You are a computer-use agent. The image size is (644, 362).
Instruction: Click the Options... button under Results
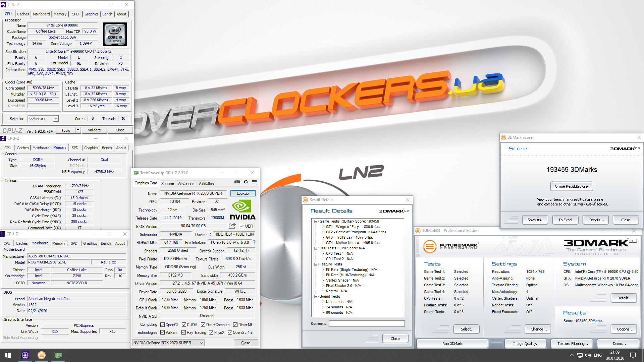624,329
